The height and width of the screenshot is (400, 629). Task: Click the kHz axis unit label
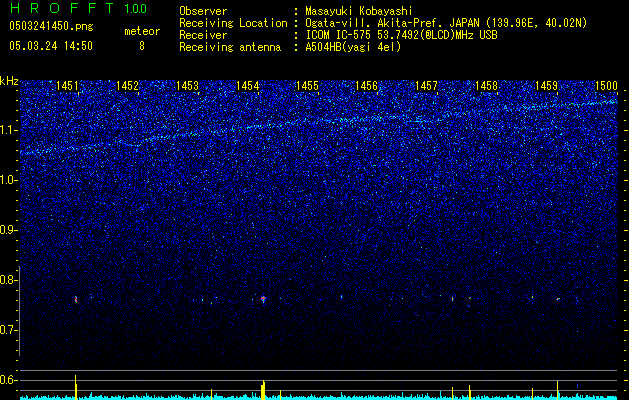pyautogui.click(x=9, y=81)
